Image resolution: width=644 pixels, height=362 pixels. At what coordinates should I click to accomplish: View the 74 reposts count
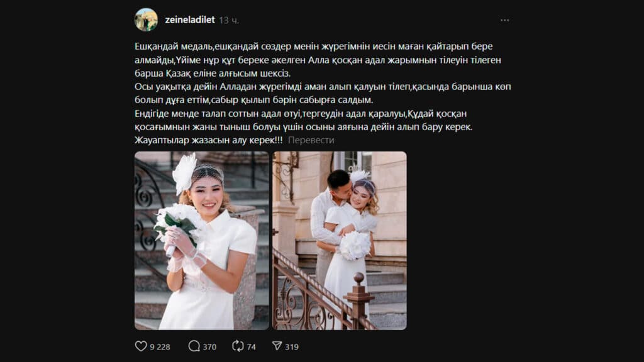pos(252,347)
